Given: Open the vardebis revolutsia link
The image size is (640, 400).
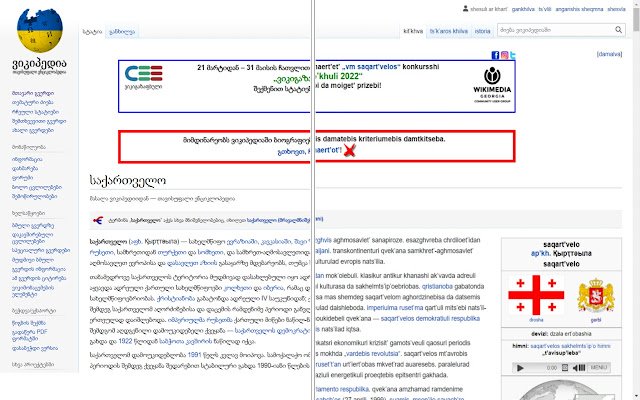Looking at the screenshot, I should point(372,353).
